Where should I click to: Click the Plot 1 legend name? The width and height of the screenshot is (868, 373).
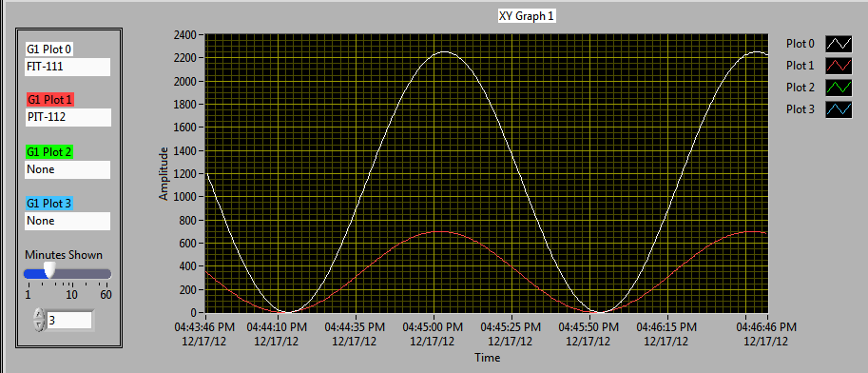pos(800,66)
